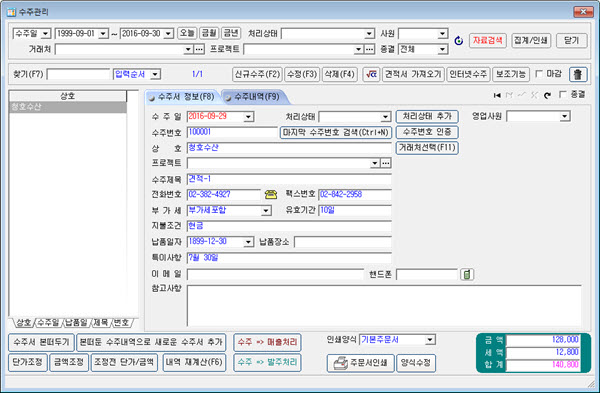Screen dimensions: 600x393
Task: Select the 상호 bottom list tab
Action: (23, 323)
